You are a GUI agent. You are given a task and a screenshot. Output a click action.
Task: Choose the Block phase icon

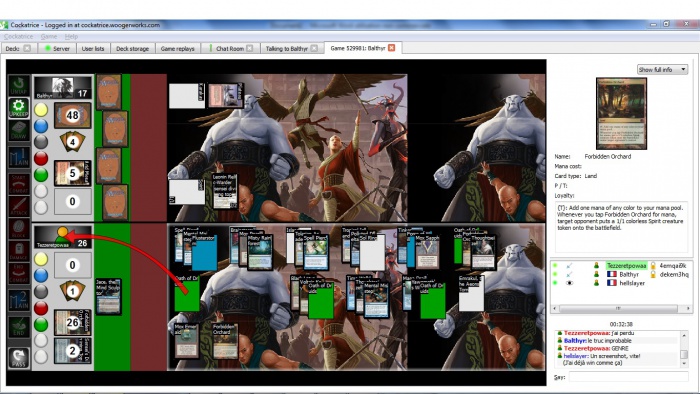[18, 229]
